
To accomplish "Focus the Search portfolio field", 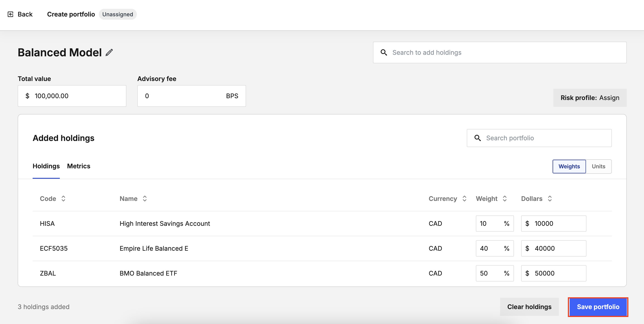I will tap(539, 138).
